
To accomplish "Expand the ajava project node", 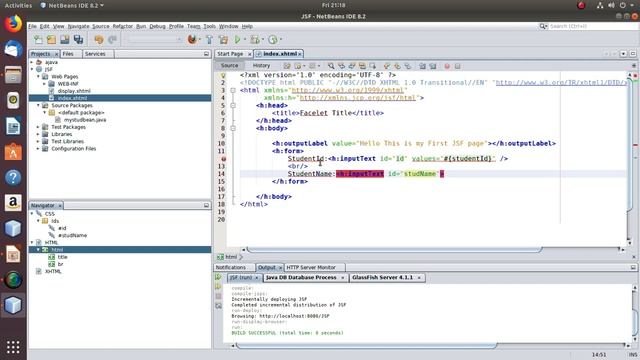I will 32,62.
